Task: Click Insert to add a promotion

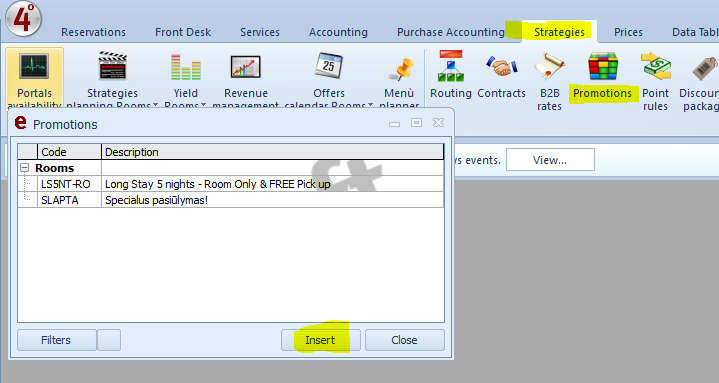Action: tap(321, 340)
